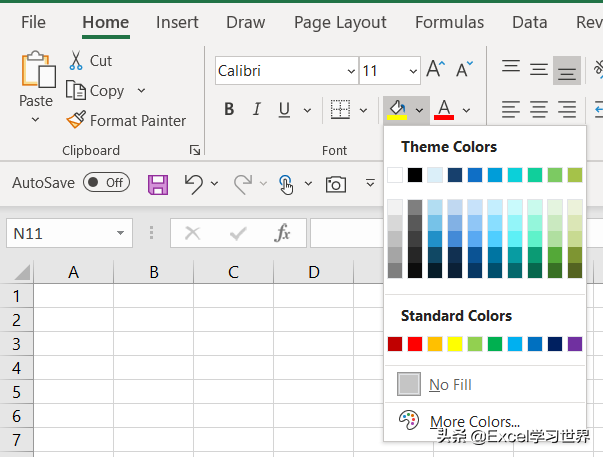Decrease font size with small A
Viewport: 603px width, 457px height.
464,69
